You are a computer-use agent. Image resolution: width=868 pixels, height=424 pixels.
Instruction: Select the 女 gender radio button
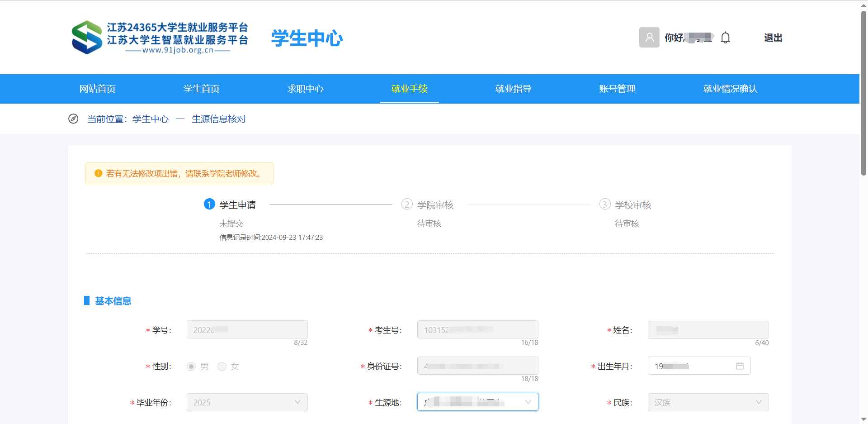(222, 367)
